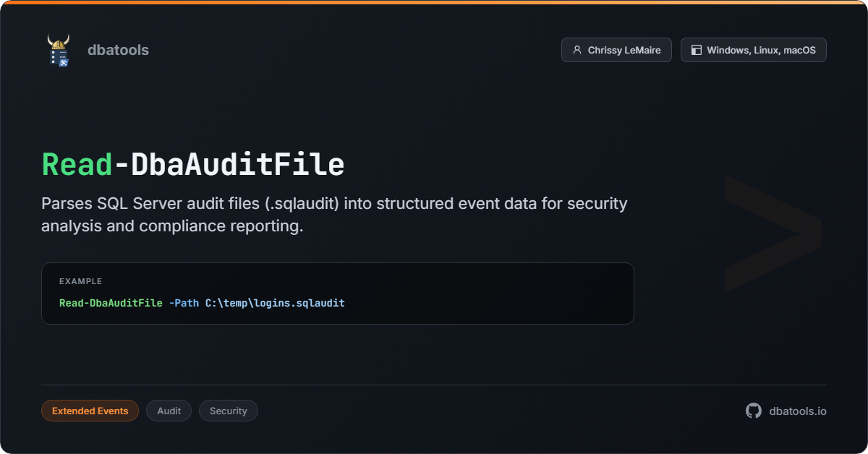Click the large faded chevron watermark

tap(773, 233)
